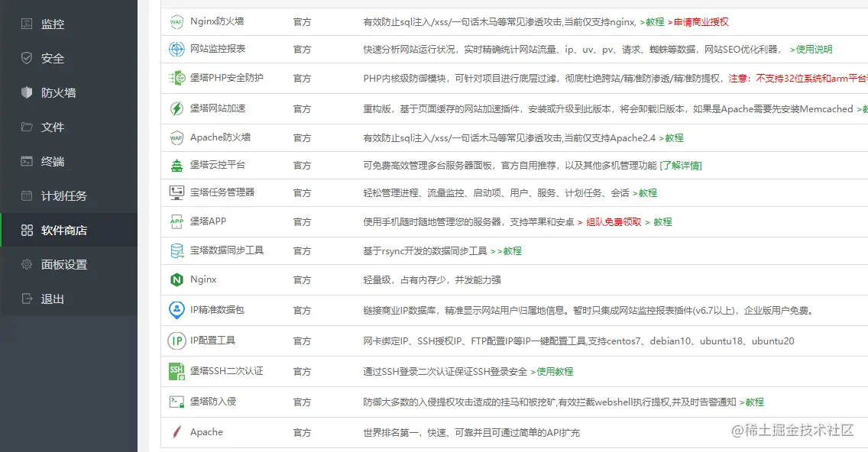This screenshot has width=868, height=452.
Task: Open the Nginx防火墙 教程 link
Action: 652,21
